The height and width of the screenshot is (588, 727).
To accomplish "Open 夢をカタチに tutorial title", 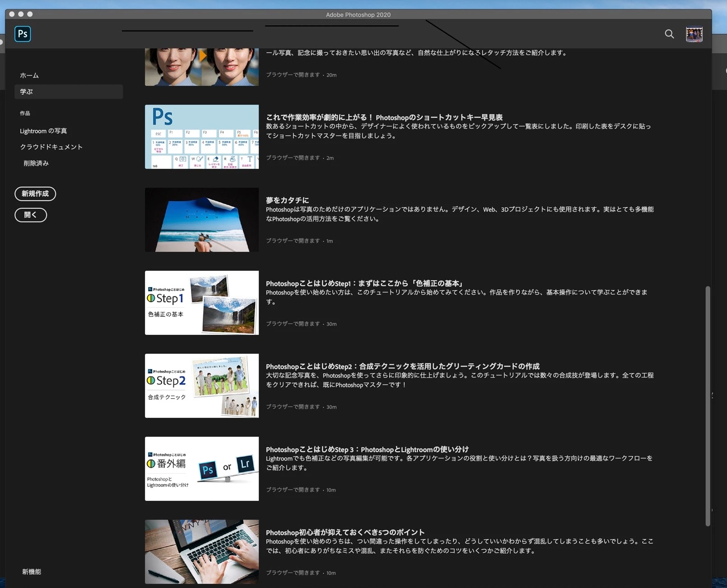I will click(288, 200).
